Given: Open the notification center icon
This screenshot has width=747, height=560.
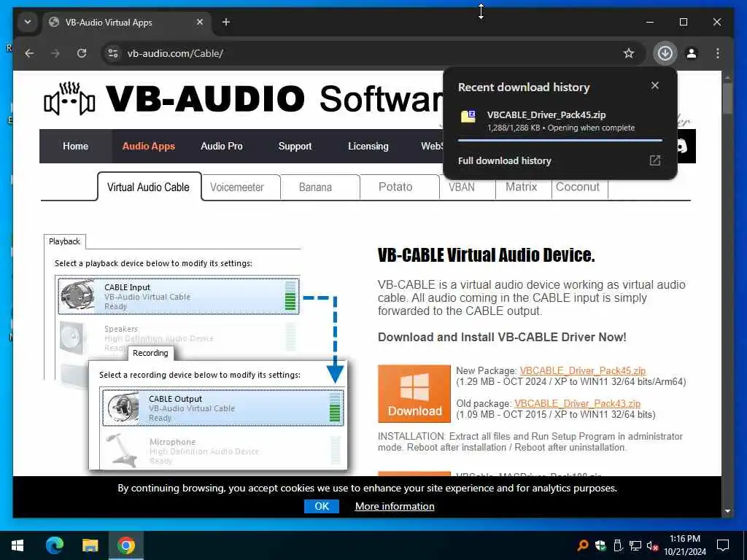Looking at the screenshot, I should click(x=723, y=545).
